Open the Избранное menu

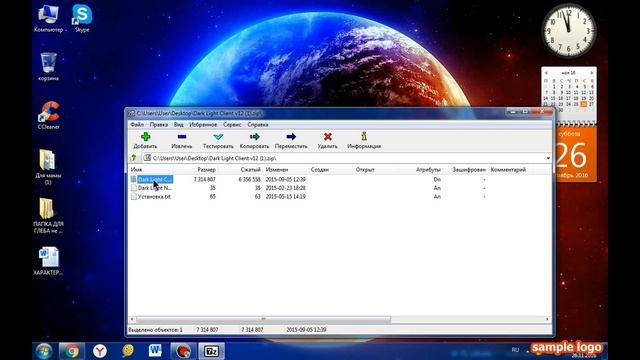point(203,124)
